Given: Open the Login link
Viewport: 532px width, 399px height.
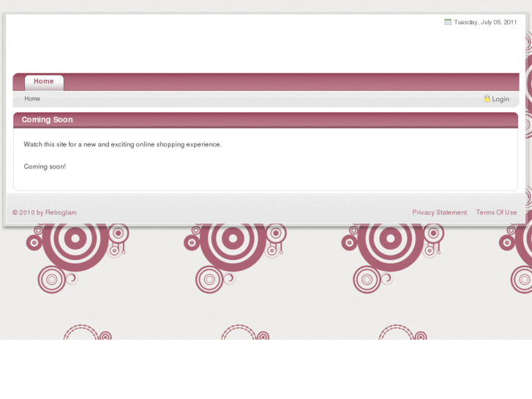Looking at the screenshot, I should click(501, 99).
